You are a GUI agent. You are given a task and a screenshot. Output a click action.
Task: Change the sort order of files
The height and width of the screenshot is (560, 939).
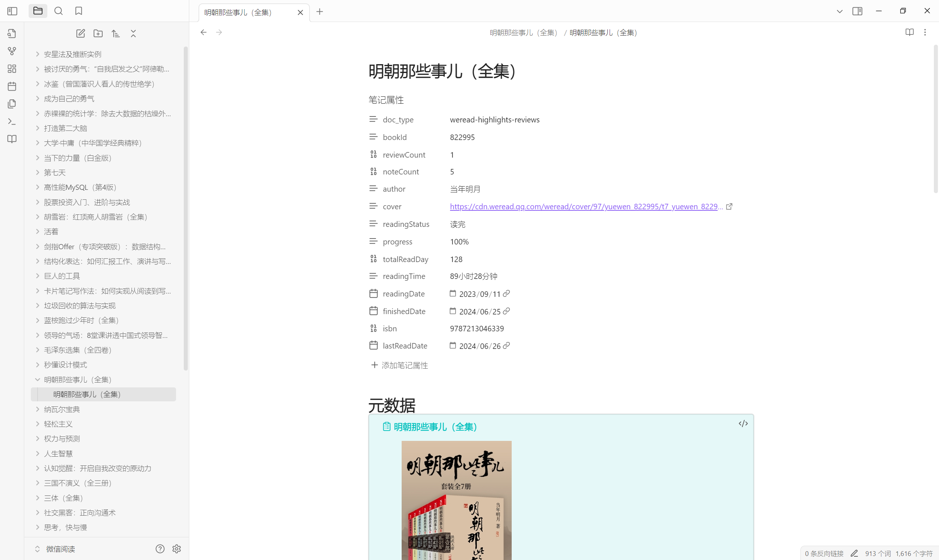click(x=116, y=34)
